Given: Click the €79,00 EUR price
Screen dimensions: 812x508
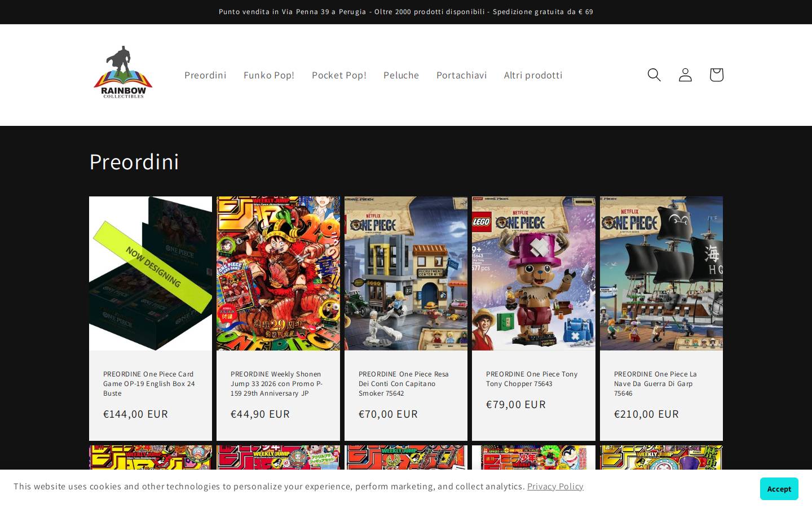Looking at the screenshot, I should click(x=516, y=404).
